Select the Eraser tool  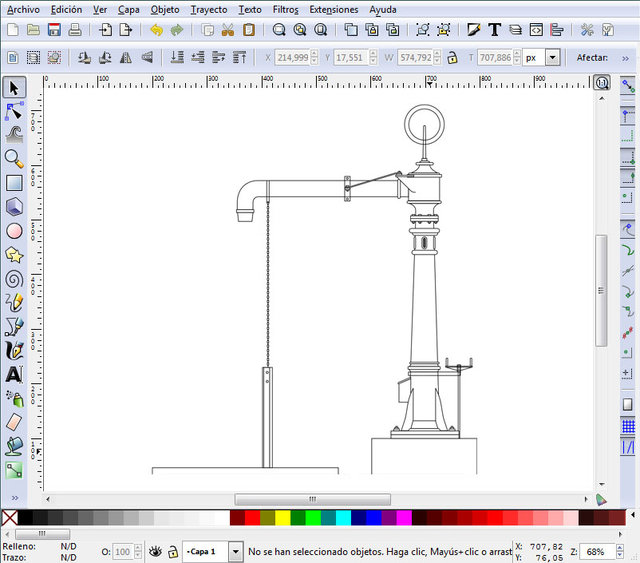click(14, 422)
